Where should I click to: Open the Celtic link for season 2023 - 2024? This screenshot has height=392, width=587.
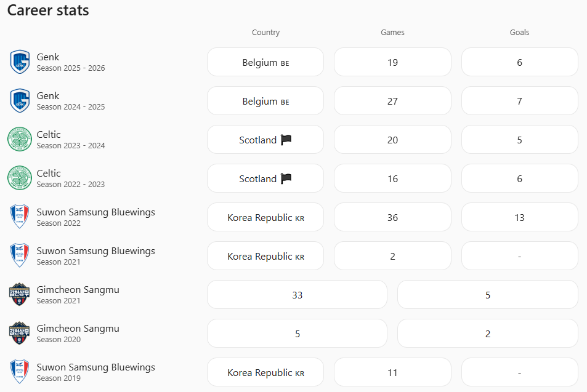point(49,135)
